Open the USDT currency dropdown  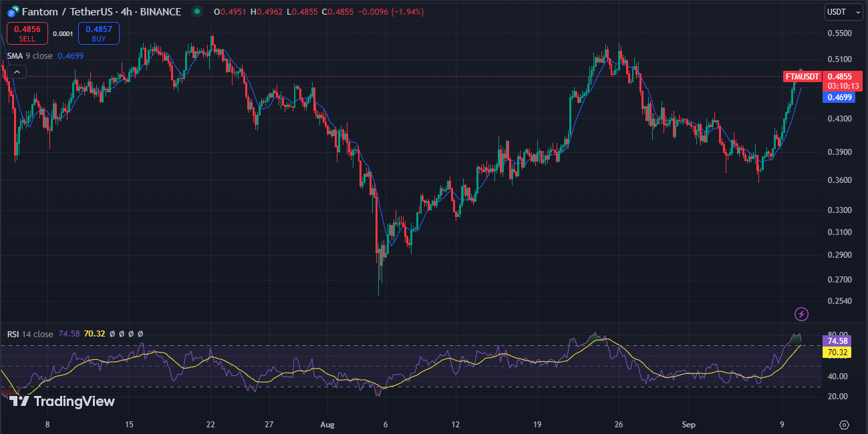point(837,12)
